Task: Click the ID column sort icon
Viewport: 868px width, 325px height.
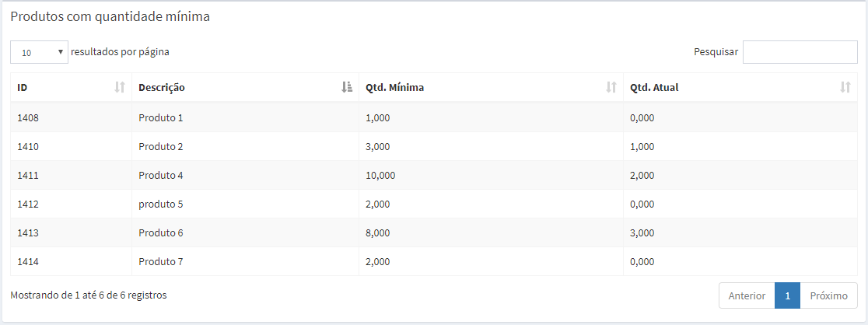Action: coord(120,88)
